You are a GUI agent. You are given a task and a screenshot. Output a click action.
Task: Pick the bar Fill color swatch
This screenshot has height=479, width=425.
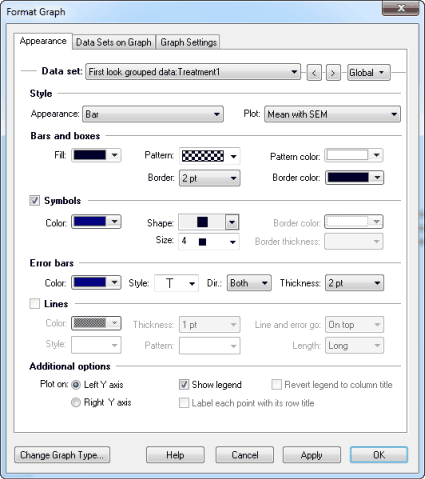point(96,155)
